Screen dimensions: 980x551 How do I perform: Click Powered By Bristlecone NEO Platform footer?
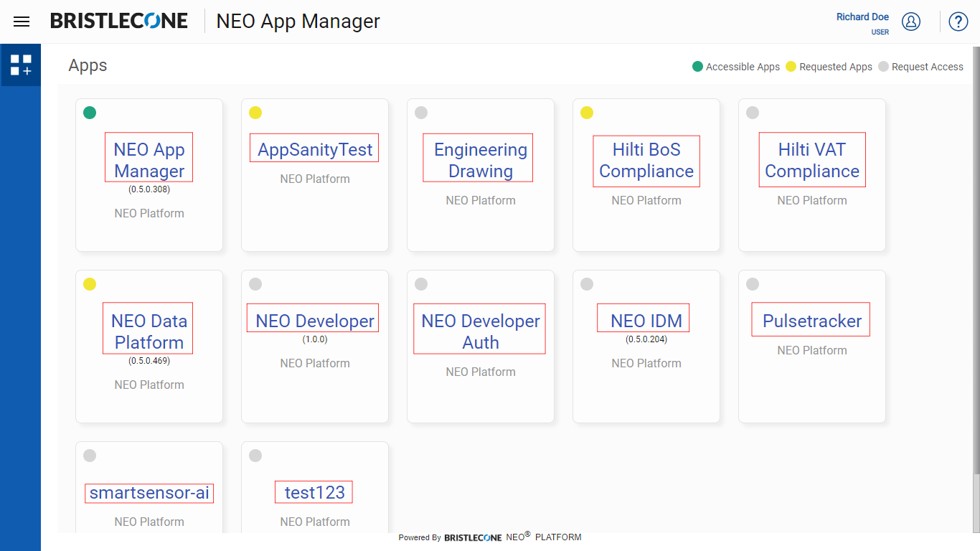(x=490, y=537)
